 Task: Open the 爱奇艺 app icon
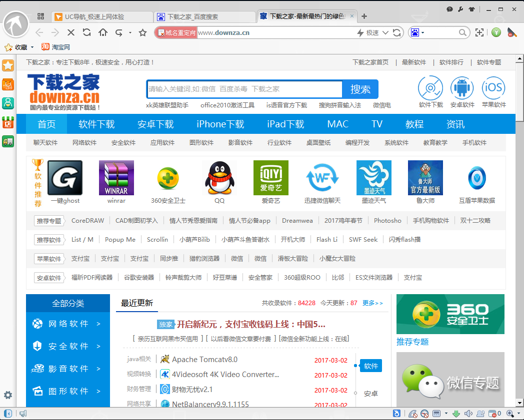click(270, 178)
